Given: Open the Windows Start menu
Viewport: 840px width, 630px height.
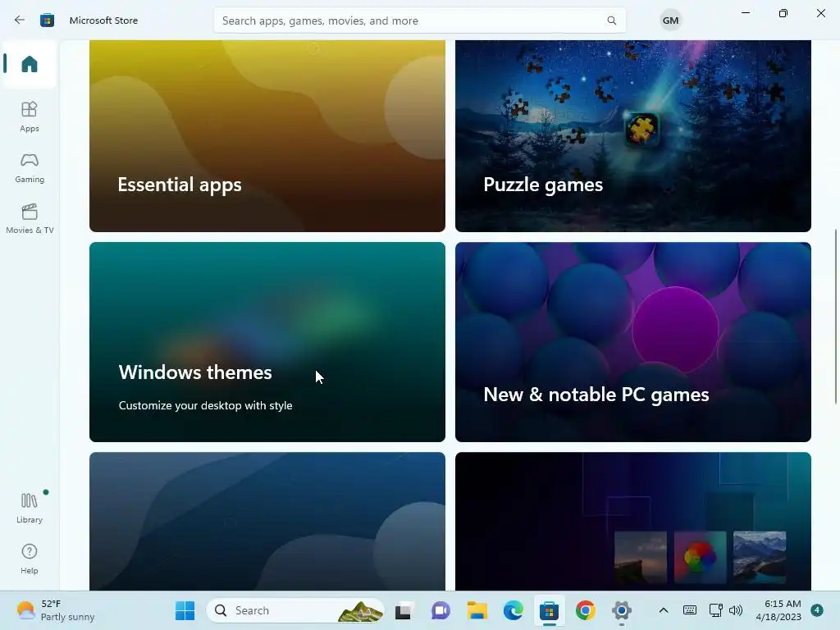Looking at the screenshot, I should 185,610.
